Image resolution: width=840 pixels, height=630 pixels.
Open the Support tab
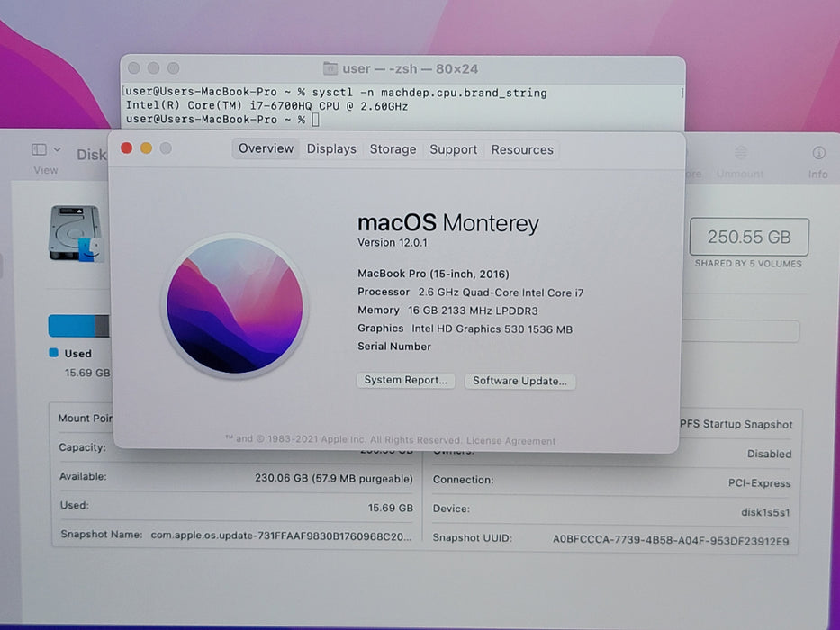point(453,150)
